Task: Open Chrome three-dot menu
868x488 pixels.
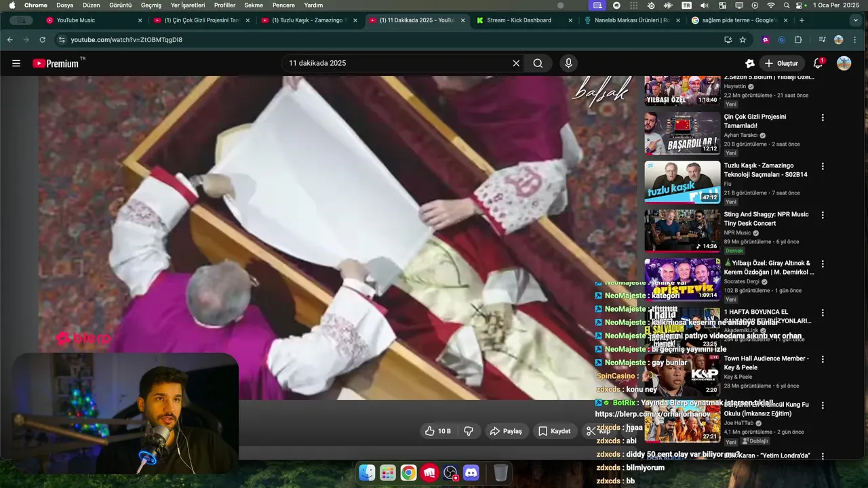Action: tap(856, 40)
